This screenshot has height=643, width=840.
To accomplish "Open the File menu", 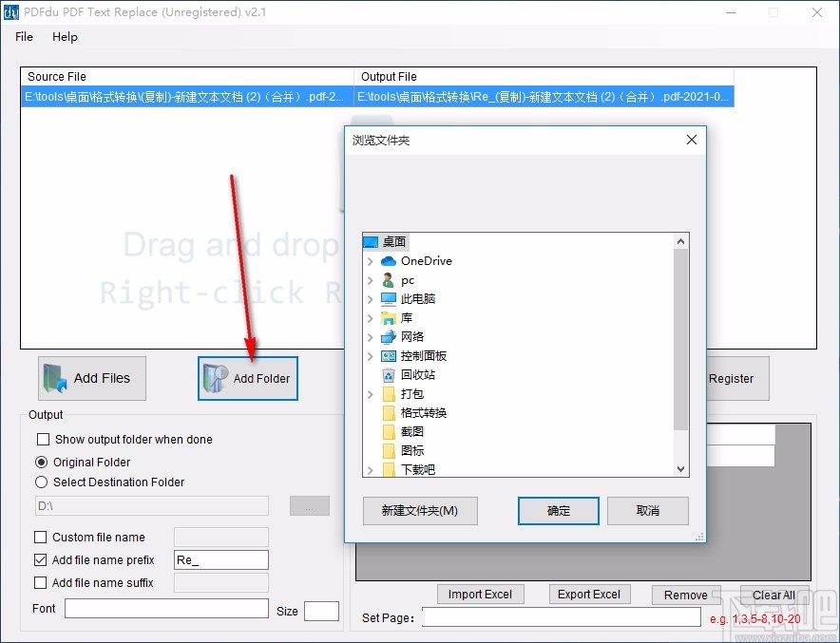I will point(23,37).
